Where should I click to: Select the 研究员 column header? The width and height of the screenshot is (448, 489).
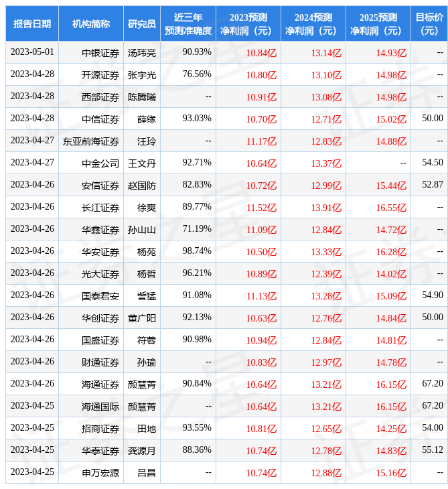click(x=142, y=23)
